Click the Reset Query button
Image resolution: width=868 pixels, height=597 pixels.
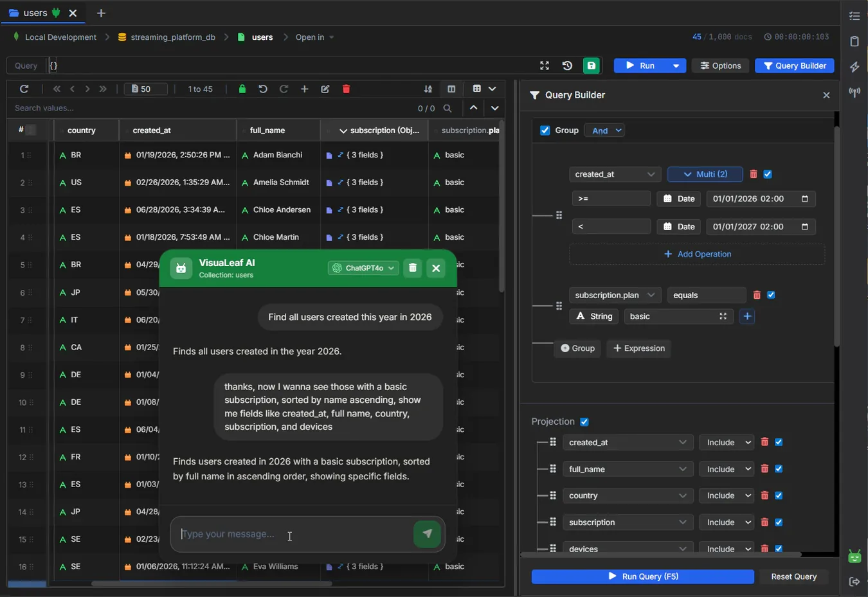(794, 576)
